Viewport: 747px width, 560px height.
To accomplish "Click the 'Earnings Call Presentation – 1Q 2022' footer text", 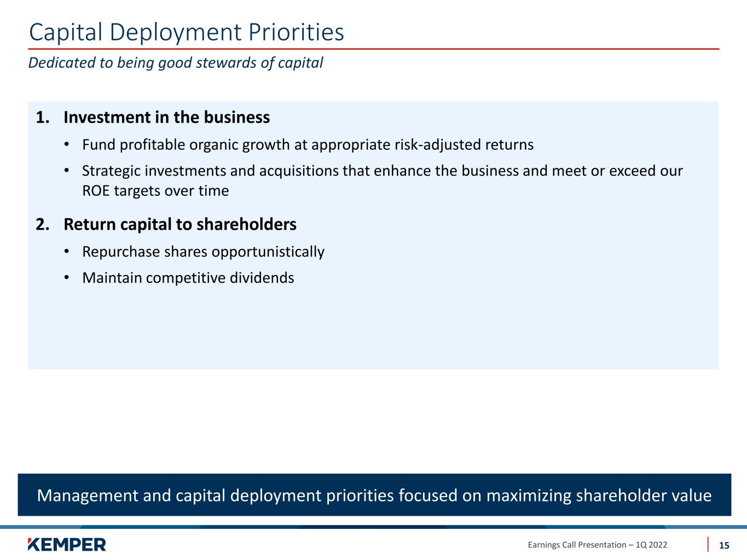I will click(597, 545).
